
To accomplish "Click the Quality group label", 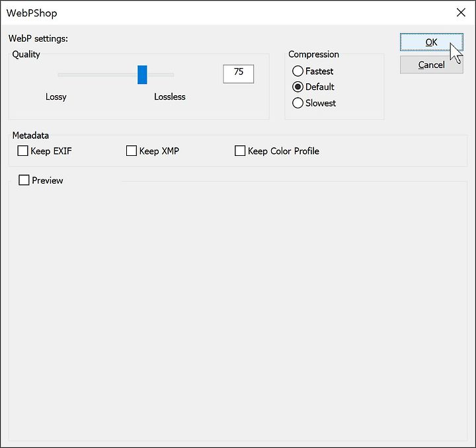I will [26, 54].
